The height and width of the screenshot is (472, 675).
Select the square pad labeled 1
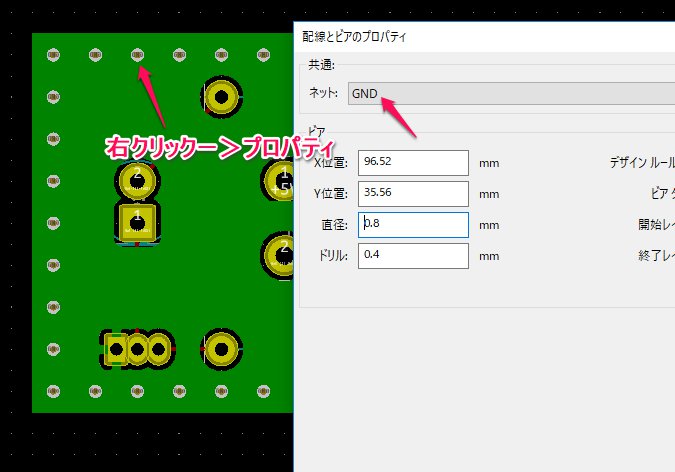coord(137,222)
